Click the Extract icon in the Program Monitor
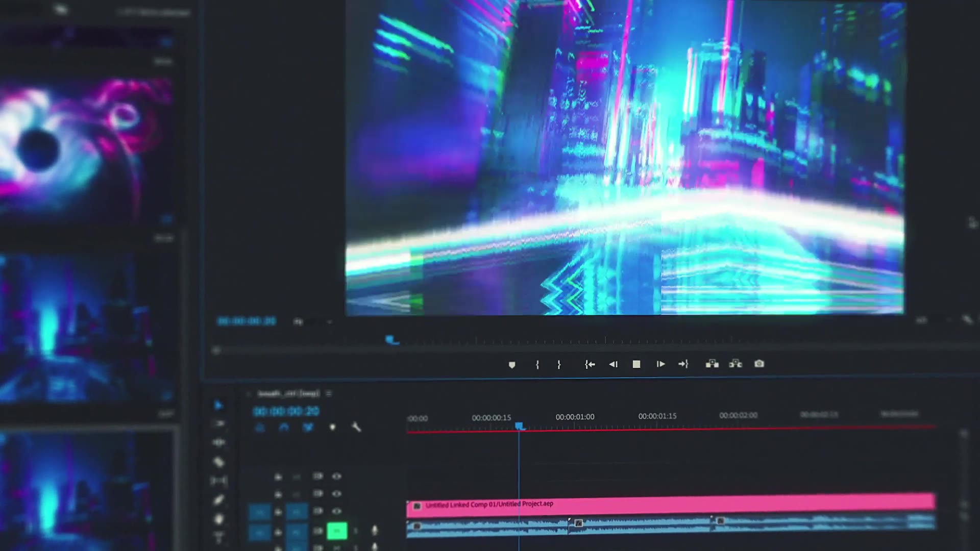 735,364
